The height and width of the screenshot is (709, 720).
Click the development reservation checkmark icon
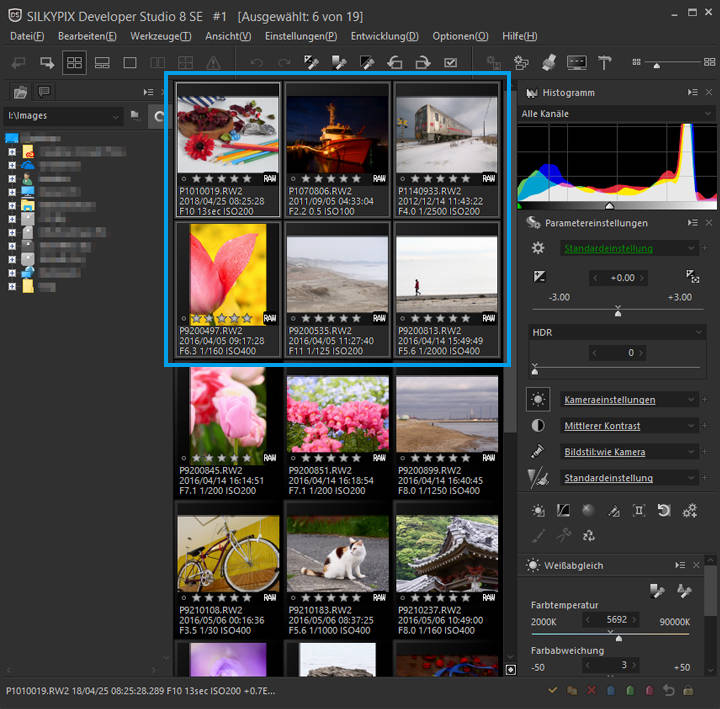[450, 62]
